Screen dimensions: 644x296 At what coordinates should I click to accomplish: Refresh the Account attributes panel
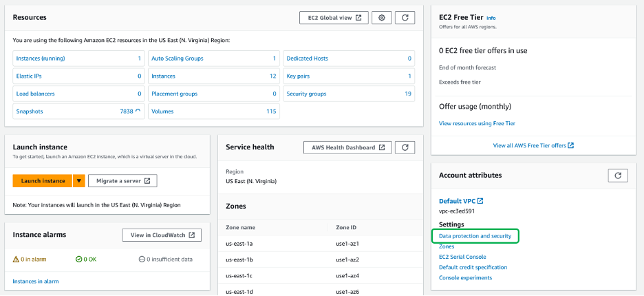[618, 175]
